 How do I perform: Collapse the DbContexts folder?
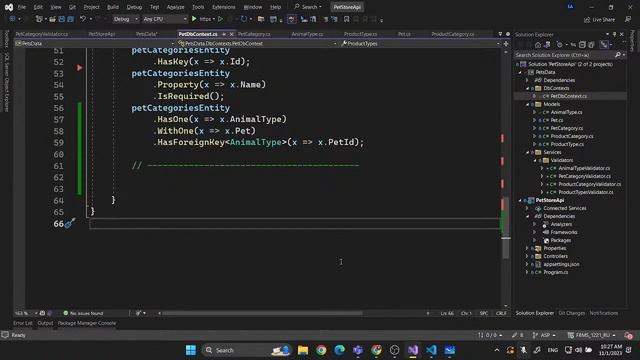tap(528, 88)
